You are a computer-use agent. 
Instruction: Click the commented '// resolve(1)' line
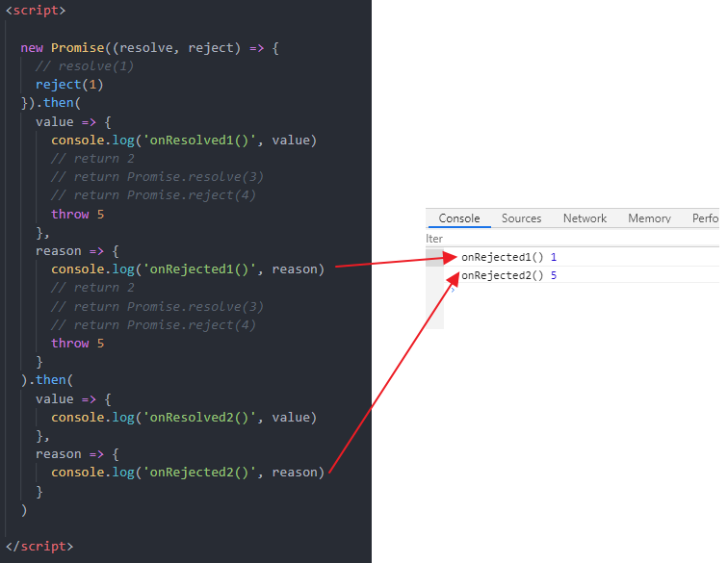pyautogui.click(x=85, y=65)
